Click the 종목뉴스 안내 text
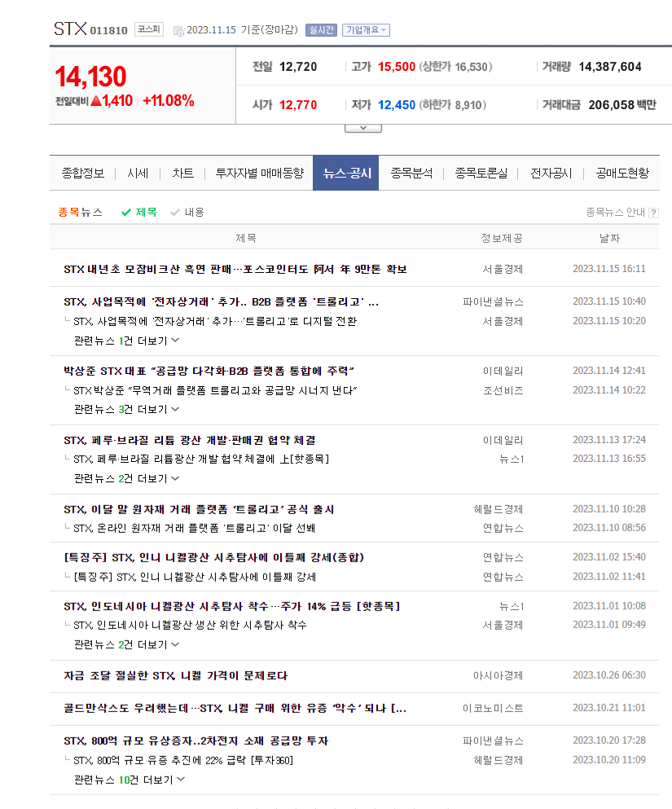 (x=615, y=212)
